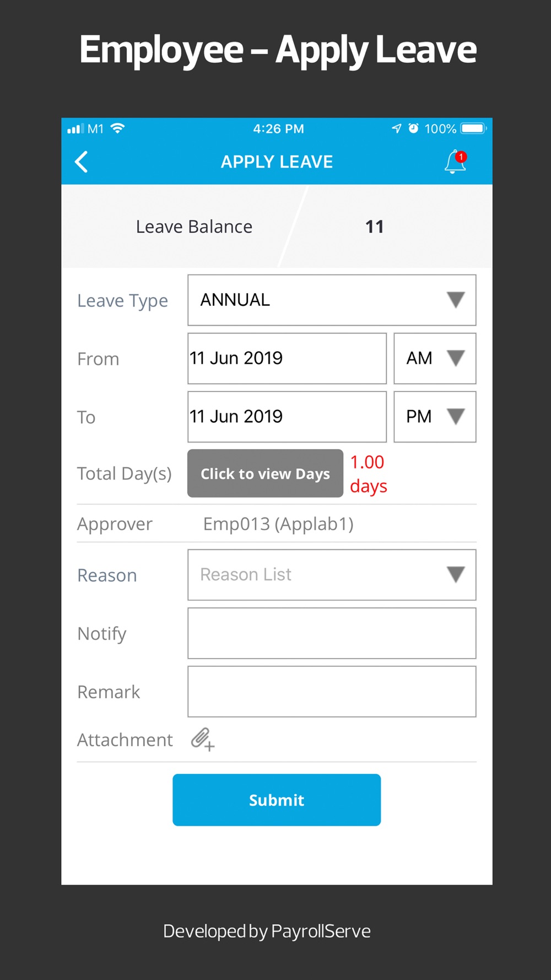Tap the cellular signal bars icon

pos(74,129)
